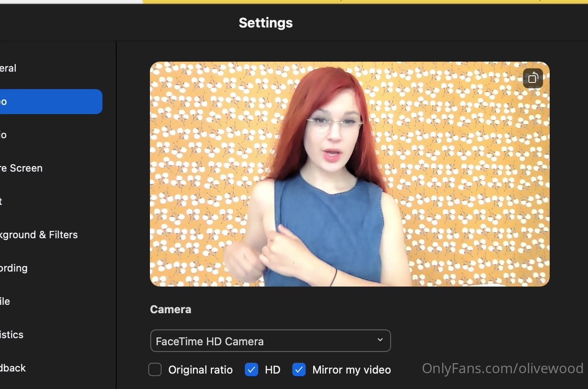The width and height of the screenshot is (588, 389).
Task: Enable the Original ratio checkbox
Action: click(x=155, y=369)
